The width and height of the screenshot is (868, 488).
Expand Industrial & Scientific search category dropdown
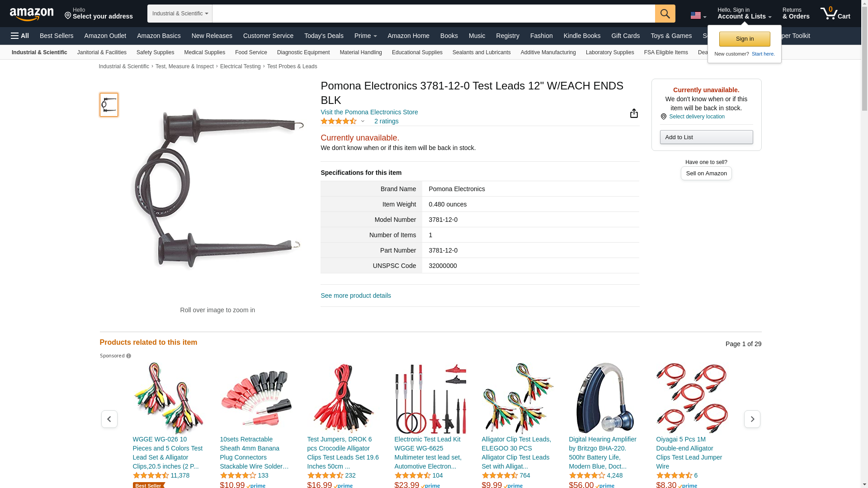[x=180, y=14]
